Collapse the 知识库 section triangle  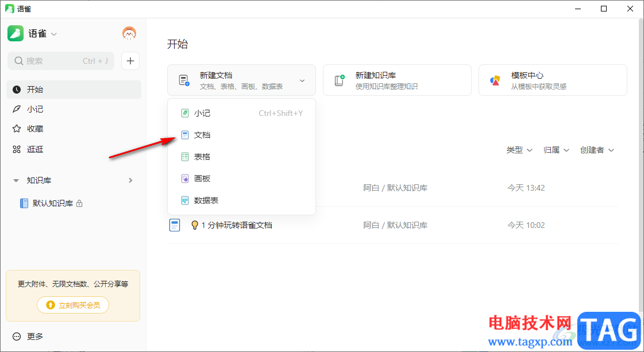(16, 180)
